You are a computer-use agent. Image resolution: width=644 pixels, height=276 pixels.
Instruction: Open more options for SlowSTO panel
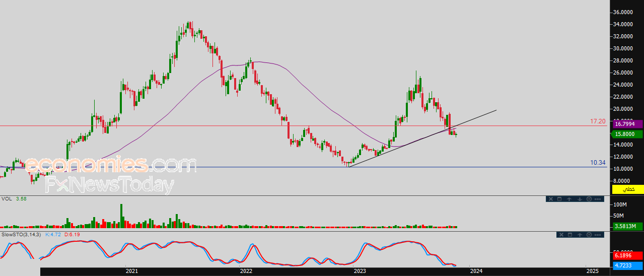[598, 235]
